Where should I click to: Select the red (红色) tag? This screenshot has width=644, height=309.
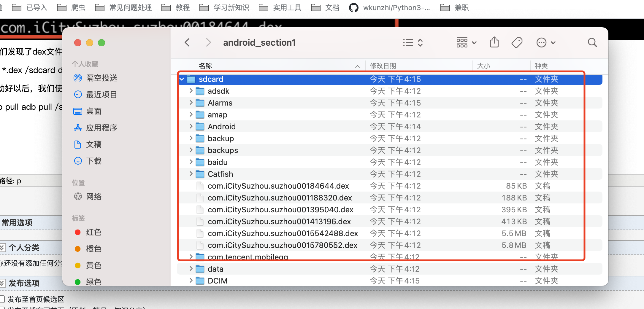(88, 232)
